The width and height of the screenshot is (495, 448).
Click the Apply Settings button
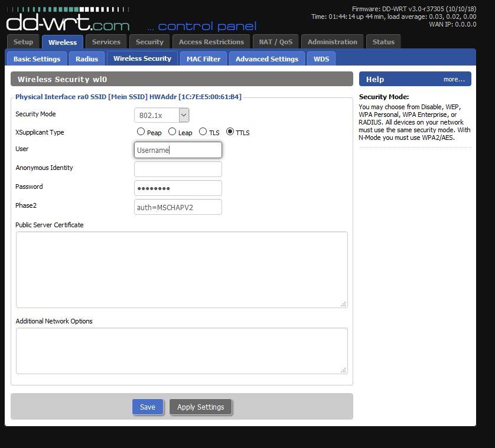(x=200, y=407)
